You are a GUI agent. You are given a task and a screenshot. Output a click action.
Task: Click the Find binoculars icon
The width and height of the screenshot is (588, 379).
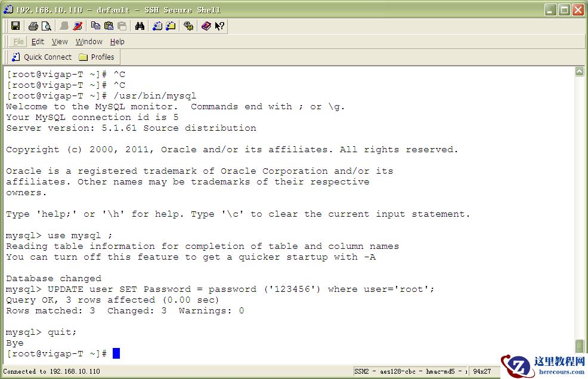pyautogui.click(x=140, y=26)
